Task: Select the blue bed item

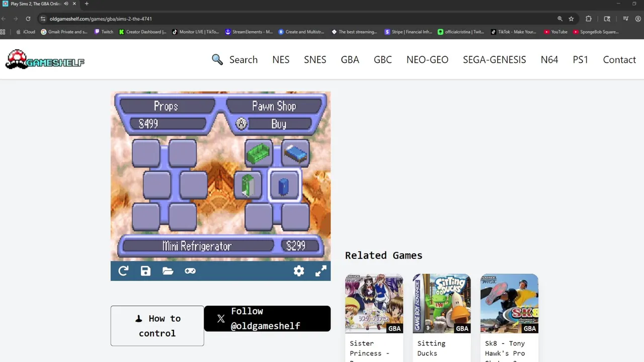Action: coord(295,153)
